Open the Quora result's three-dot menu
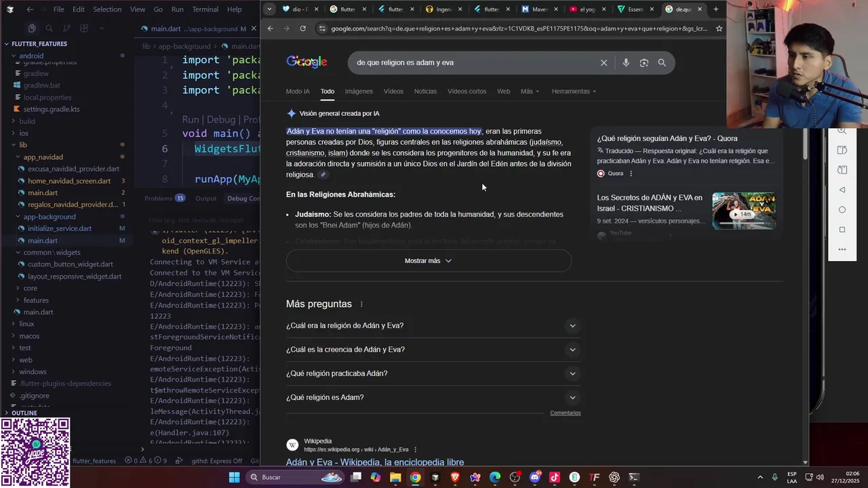 631,174
